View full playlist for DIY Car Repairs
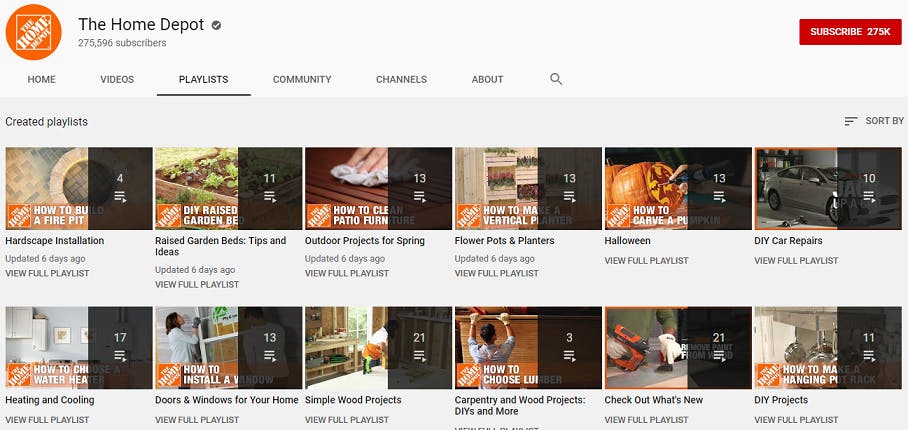908x430 pixels. 796,261
